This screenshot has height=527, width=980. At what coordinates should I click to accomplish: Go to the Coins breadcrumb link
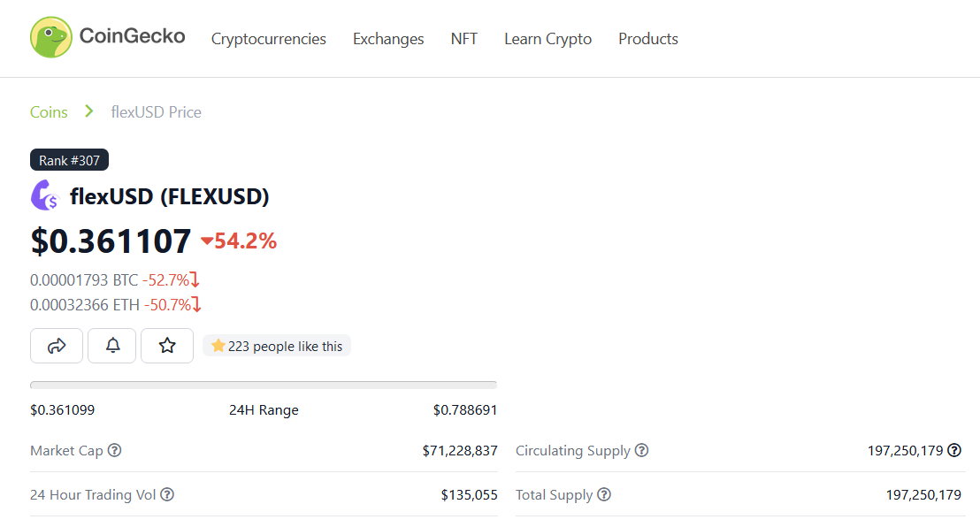(x=49, y=112)
